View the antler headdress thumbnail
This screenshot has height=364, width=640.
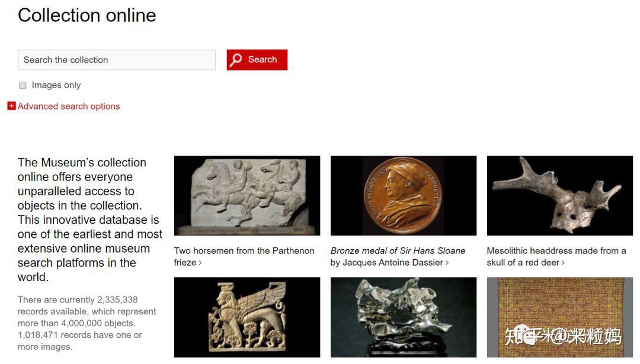(x=559, y=196)
